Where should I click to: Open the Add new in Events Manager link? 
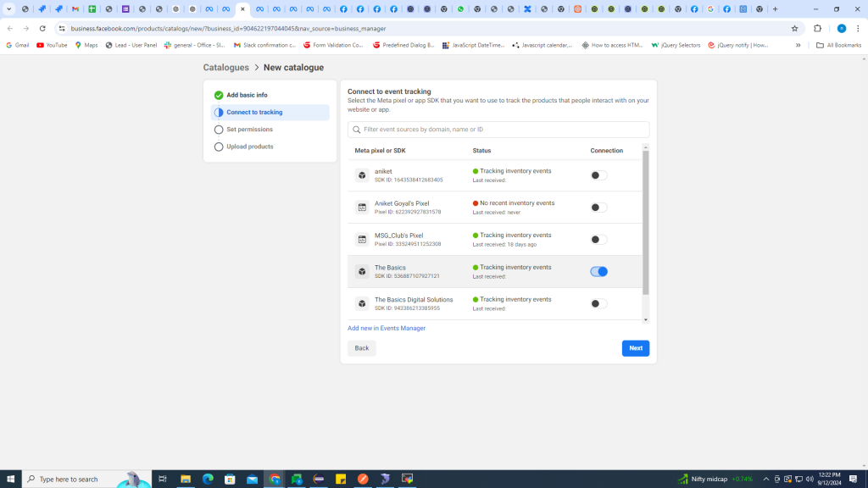pos(387,328)
